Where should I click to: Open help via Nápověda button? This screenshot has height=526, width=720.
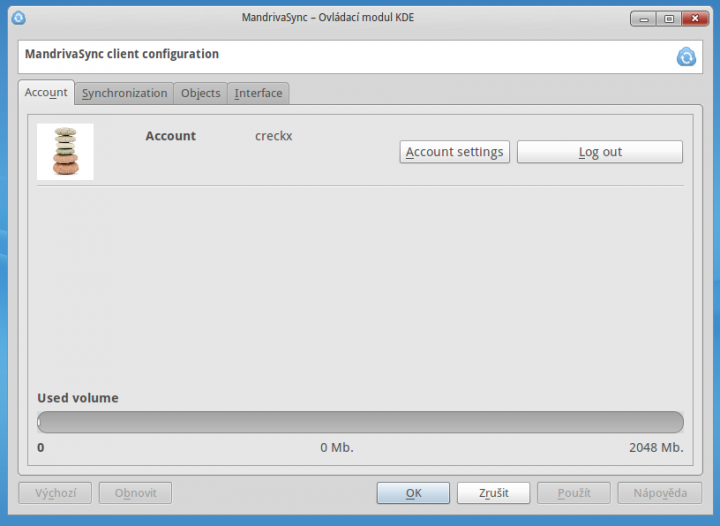pyautogui.click(x=660, y=493)
